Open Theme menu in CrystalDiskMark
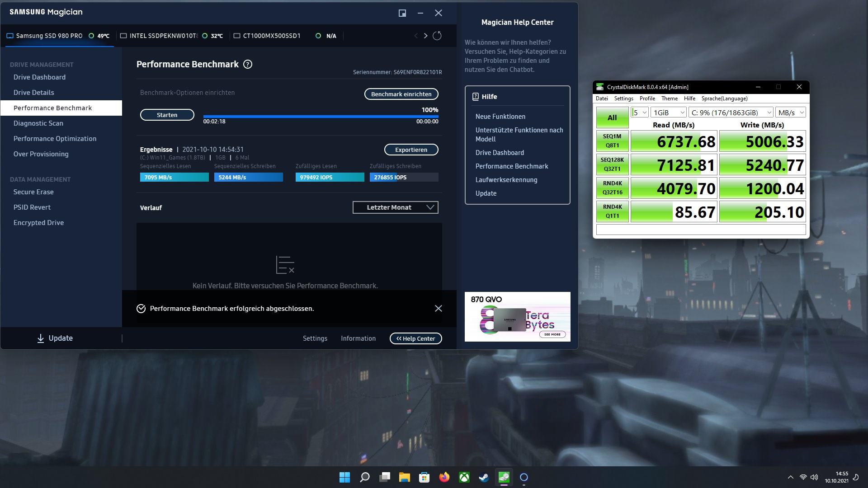The width and height of the screenshot is (868, 488). pos(670,99)
